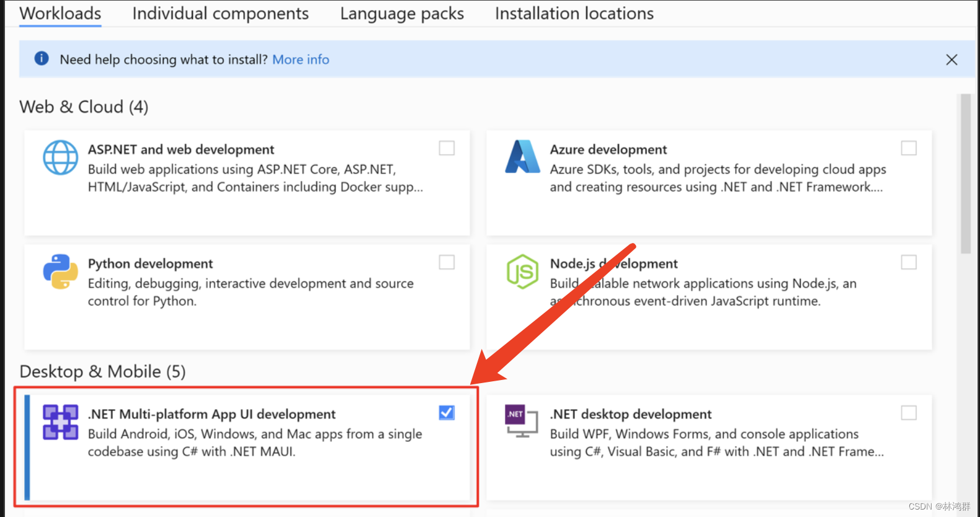Click the workloads list vertical scrollbar

click(965, 174)
